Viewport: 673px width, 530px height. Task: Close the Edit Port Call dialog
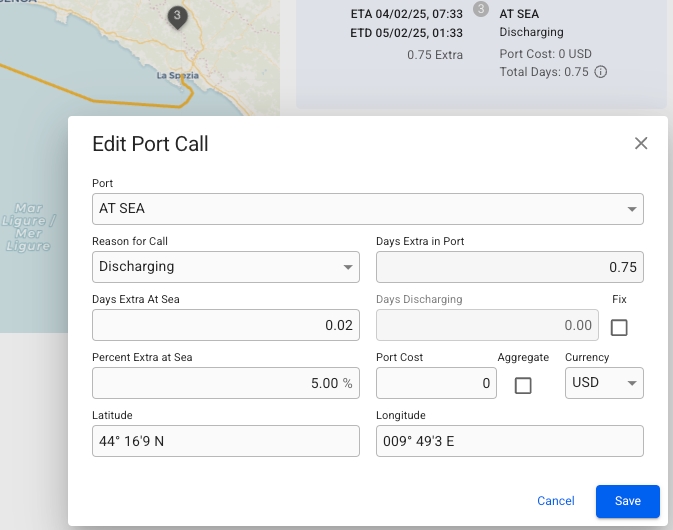tap(642, 144)
